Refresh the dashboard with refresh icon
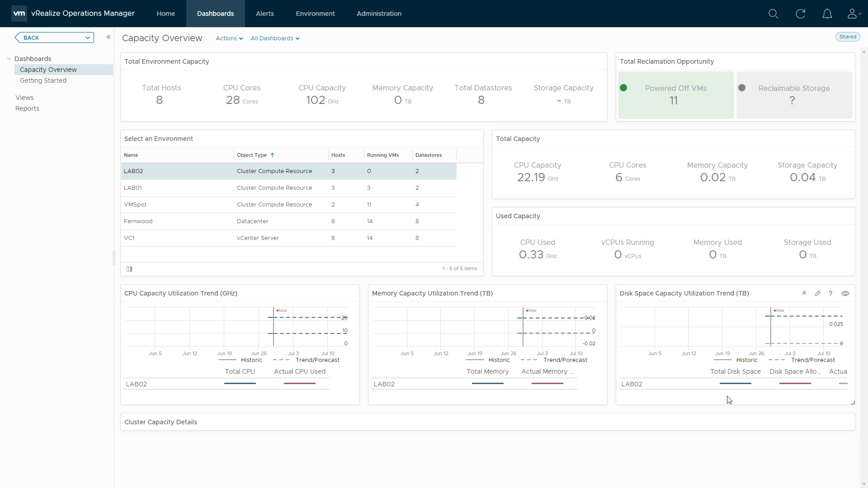This screenshot has width=868, height=488. point(800,14)
